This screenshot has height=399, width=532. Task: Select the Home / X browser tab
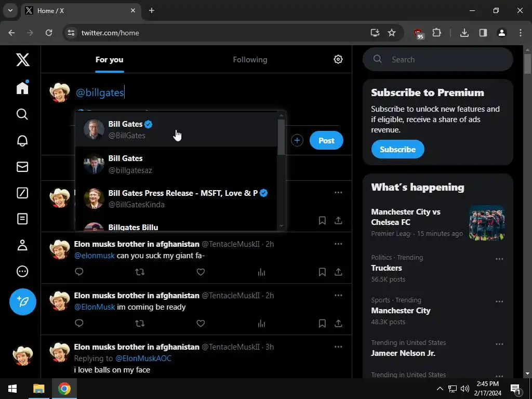click(82, 11)
